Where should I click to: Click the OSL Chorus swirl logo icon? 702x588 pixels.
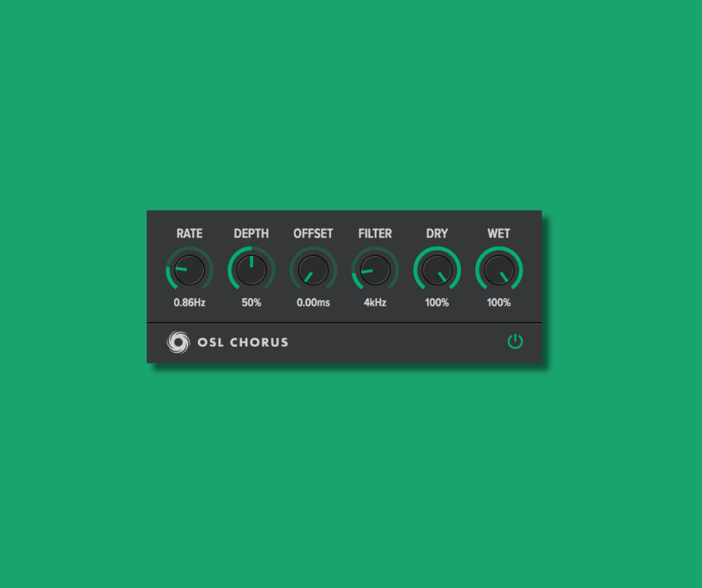178,342
